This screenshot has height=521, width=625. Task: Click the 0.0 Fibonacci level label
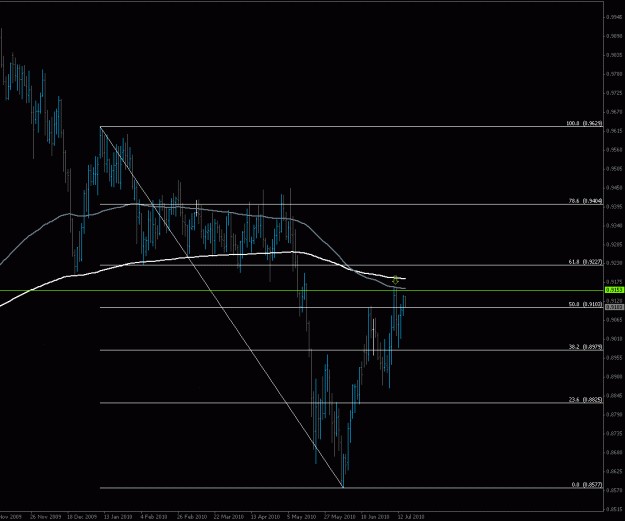(x=587, y=485)
